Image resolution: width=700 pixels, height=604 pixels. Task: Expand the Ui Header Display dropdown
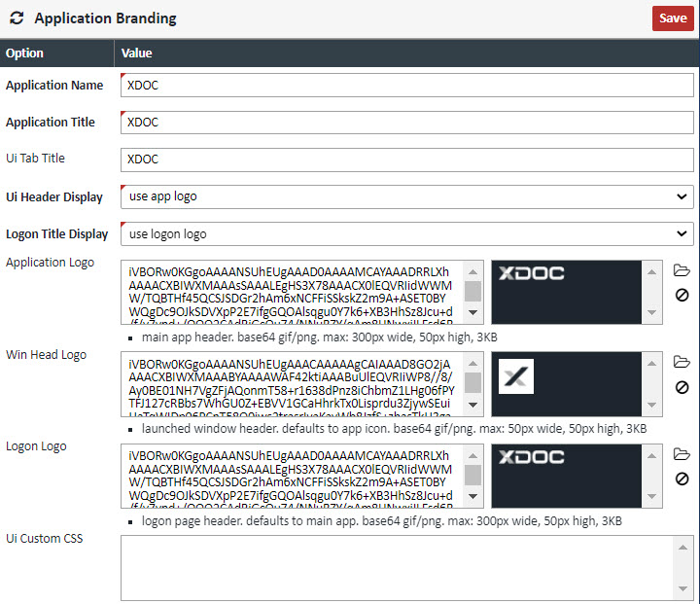[x=406, y=197]
